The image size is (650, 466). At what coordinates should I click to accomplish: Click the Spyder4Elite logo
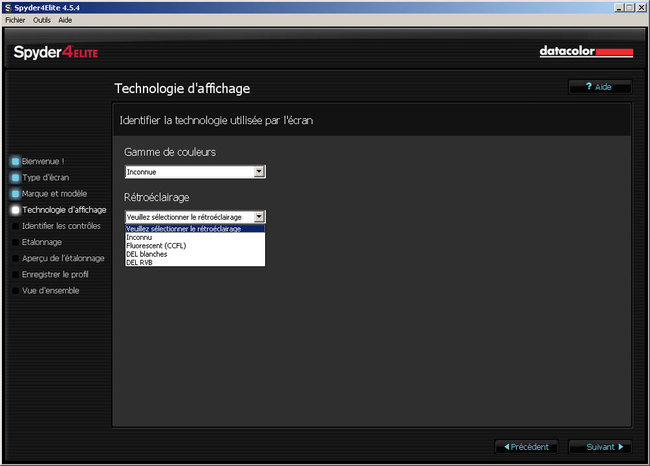[x=56, y=52]
